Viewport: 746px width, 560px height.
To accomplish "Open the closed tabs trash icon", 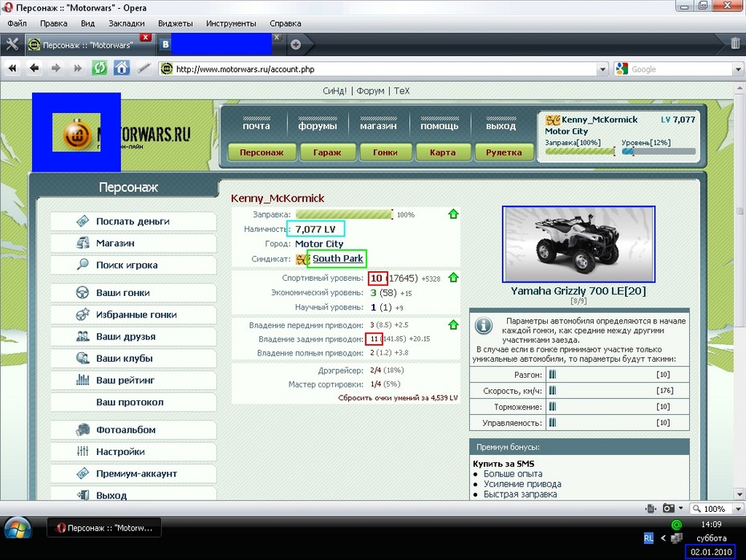I will pyautogui.click(x=735, y=43).
